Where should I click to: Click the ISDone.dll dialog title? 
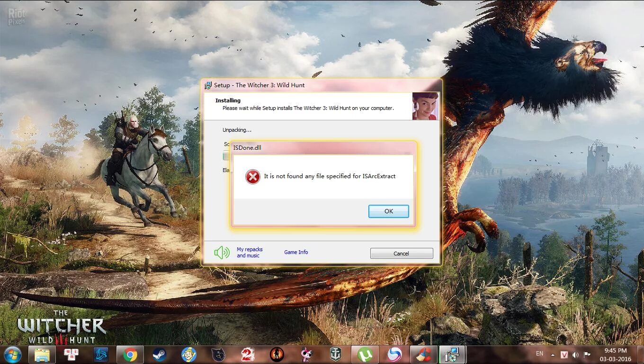point(247,147)
